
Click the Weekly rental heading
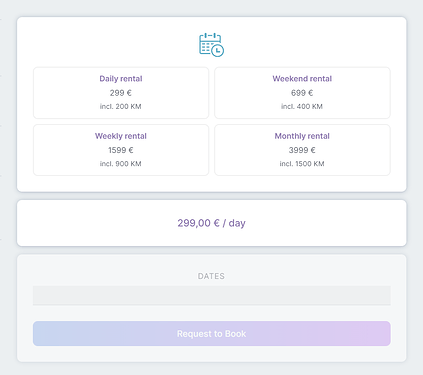(x=121, y=136)
